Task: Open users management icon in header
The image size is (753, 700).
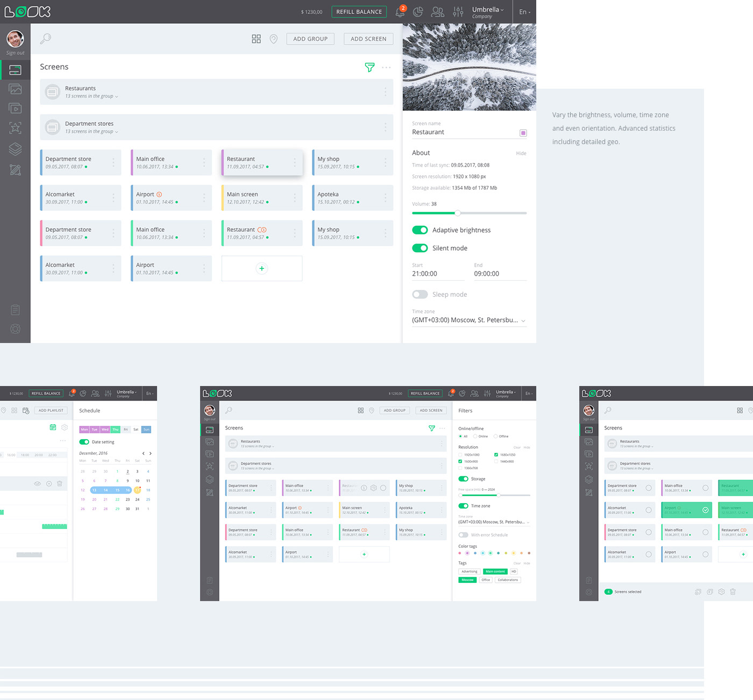Action: (438, 12)
